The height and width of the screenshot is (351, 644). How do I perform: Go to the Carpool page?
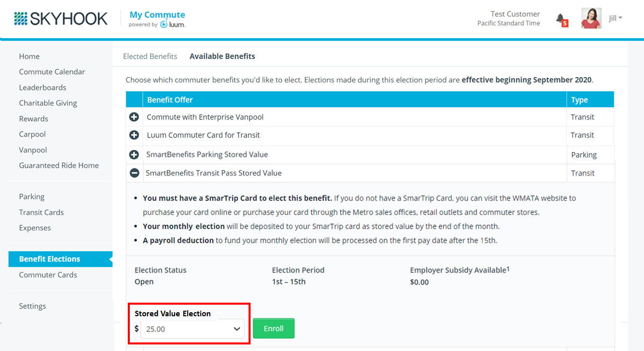(32, 134)
